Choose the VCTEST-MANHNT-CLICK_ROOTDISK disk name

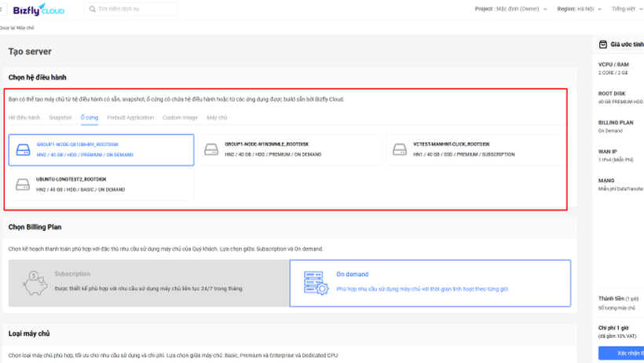tap(452, 145)
